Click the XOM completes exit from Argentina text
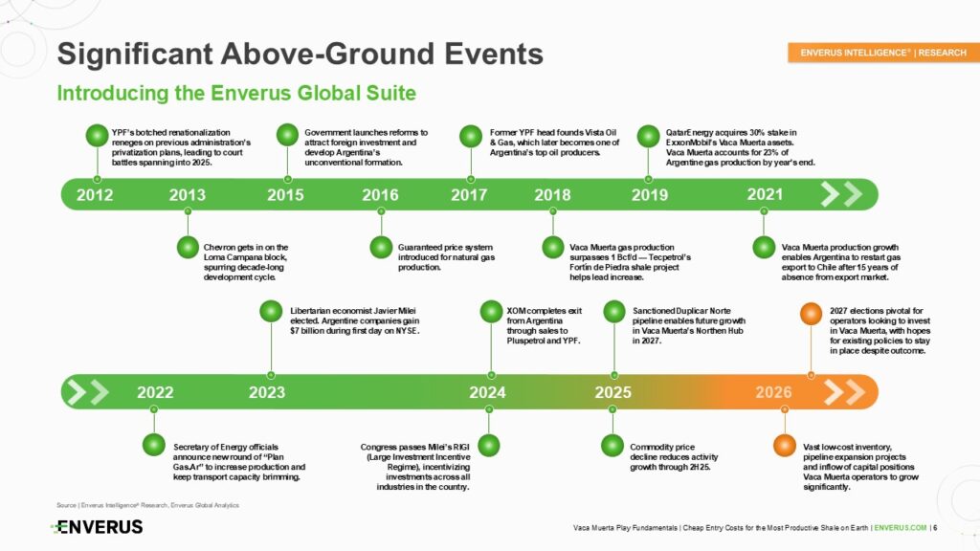Screen dimensions: 980x551 click(x=545, y=325)
